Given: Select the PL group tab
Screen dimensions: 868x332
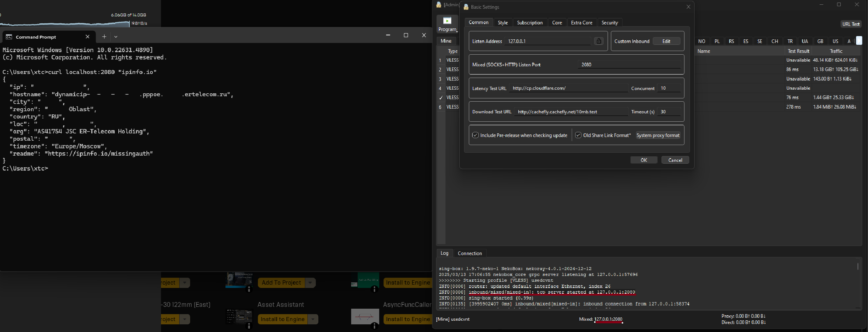Looking at the screenshot, I should pos(717,41).
